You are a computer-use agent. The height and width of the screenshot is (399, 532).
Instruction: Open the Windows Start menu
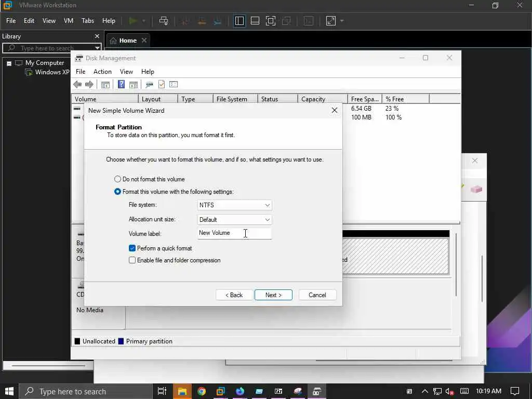point(9,391)
